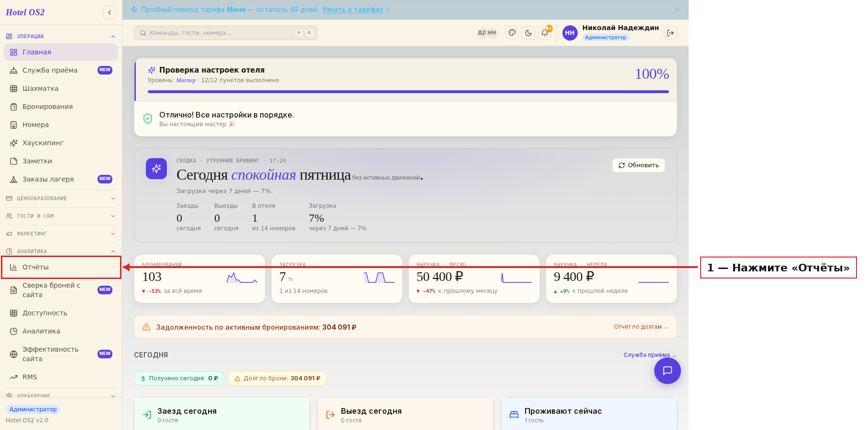Click the RMS trend icon
This screenshot has height=430, width=868.
(14, 377)
